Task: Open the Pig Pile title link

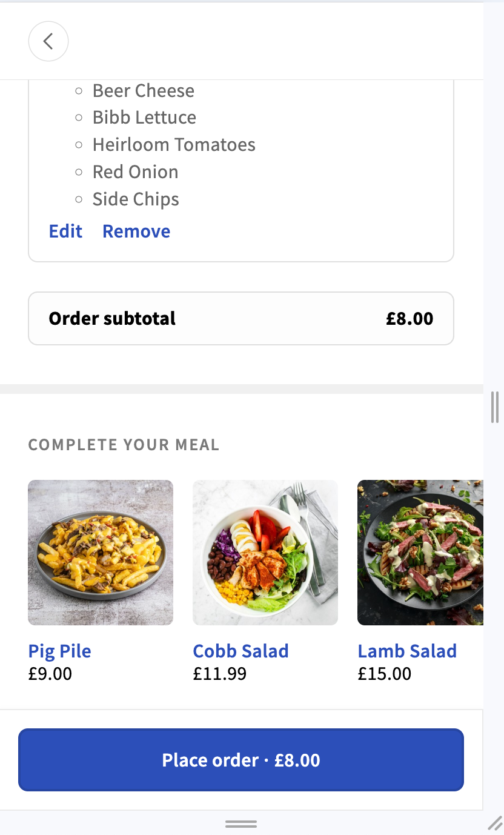Action: (60, 651)
